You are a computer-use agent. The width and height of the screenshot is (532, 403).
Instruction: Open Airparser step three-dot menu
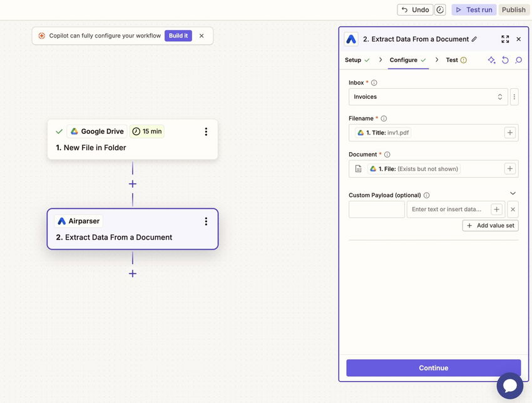point(206,222)
